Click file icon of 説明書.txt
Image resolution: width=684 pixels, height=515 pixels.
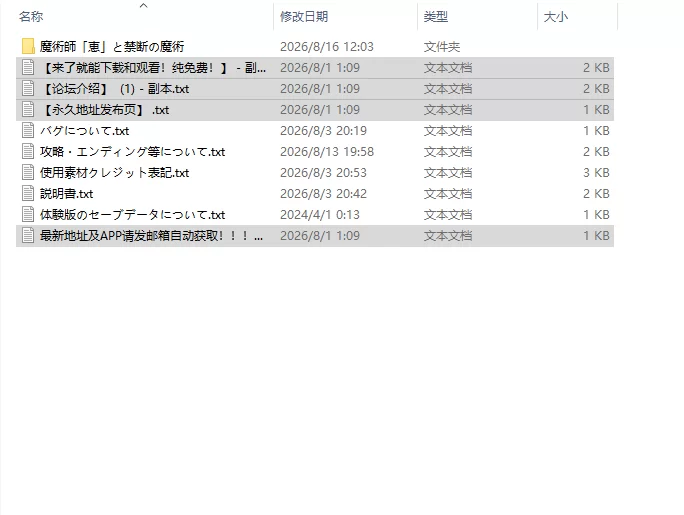(x=28, y=193)
